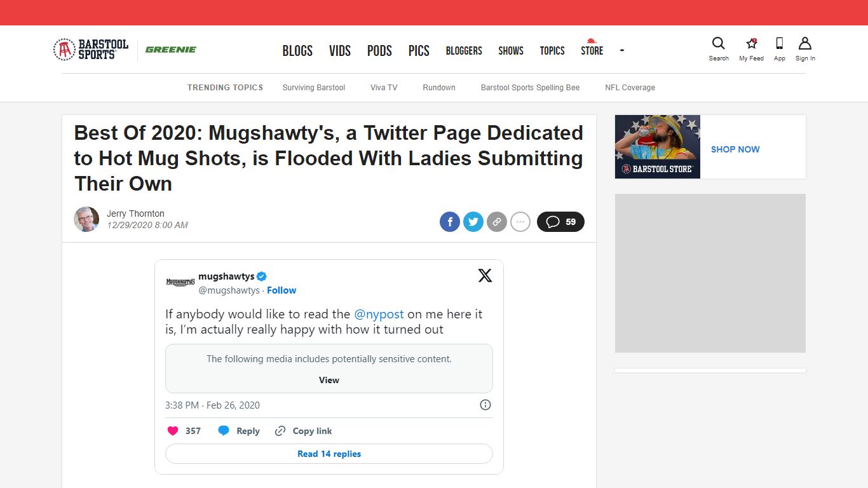Open the tweet info circle icon
This screenshot has width=868, height=488.
[485, 405]
